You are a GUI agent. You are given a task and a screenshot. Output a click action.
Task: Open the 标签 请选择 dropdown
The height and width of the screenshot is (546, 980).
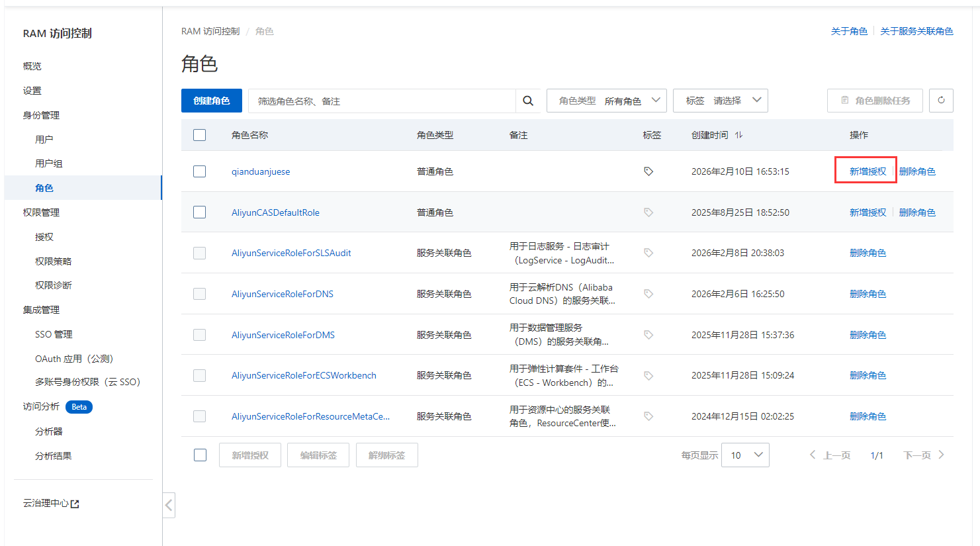721,101
